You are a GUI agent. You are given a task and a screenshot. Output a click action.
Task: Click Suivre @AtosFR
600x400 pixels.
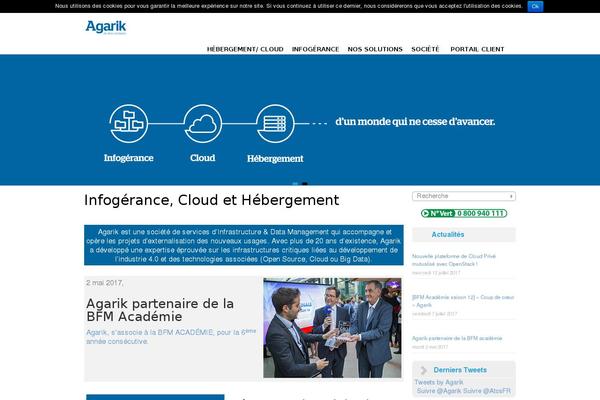click(x=487, y=391)
